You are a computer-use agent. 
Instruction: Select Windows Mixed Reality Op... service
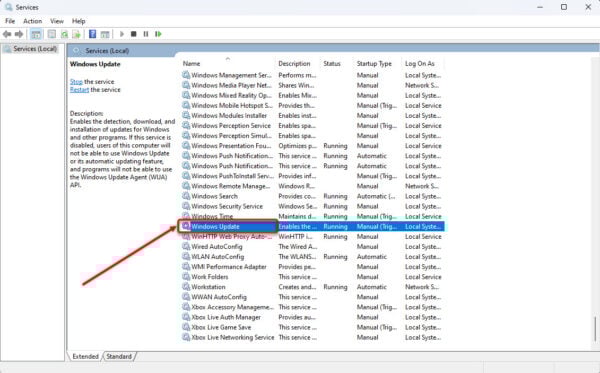click(231, 95)
